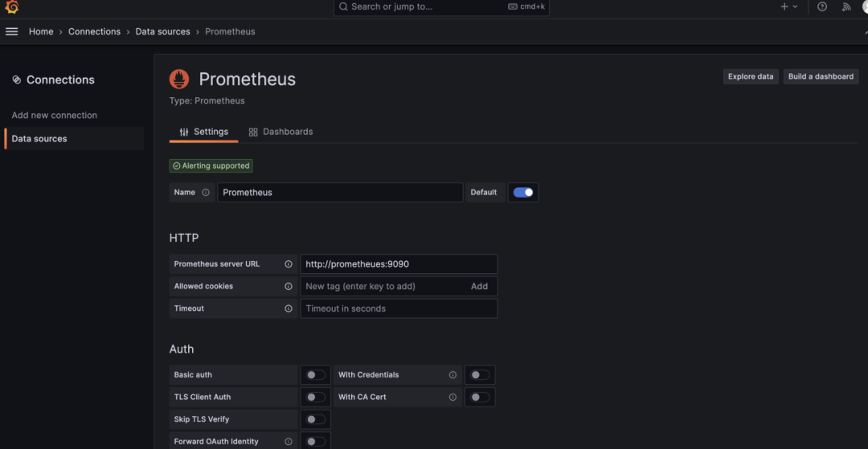
Task: Click the Grafana logo icon
Action: [x=11, y=7]
